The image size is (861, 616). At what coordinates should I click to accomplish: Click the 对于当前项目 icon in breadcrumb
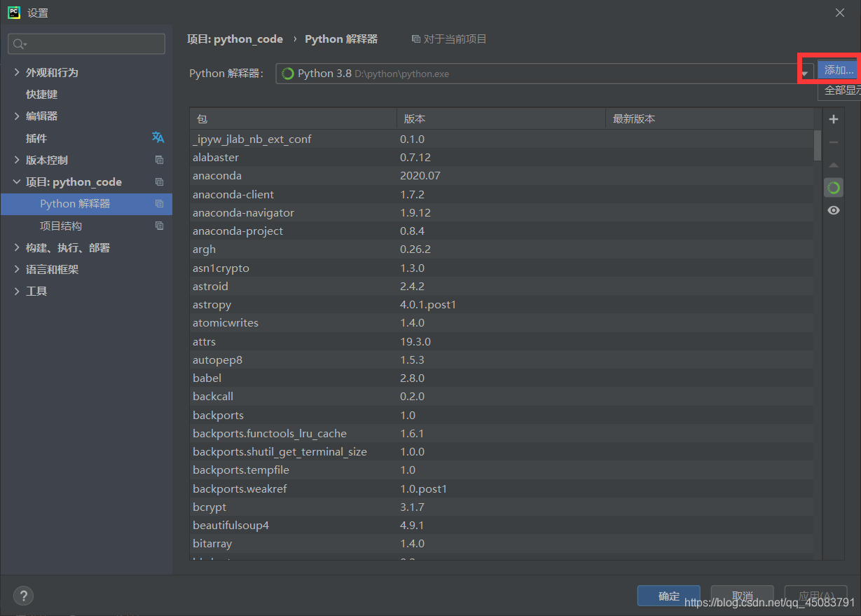(x=416, y=39)
